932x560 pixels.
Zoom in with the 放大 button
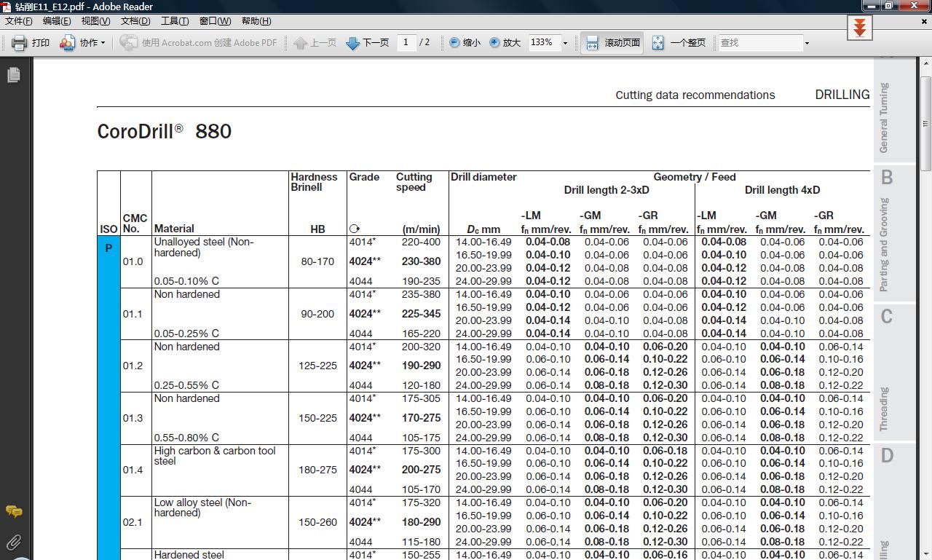coord(505,43)
